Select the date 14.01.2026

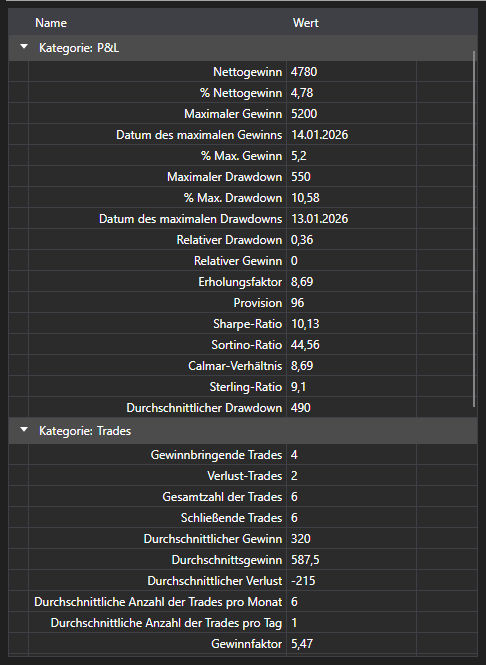[319, 135]
